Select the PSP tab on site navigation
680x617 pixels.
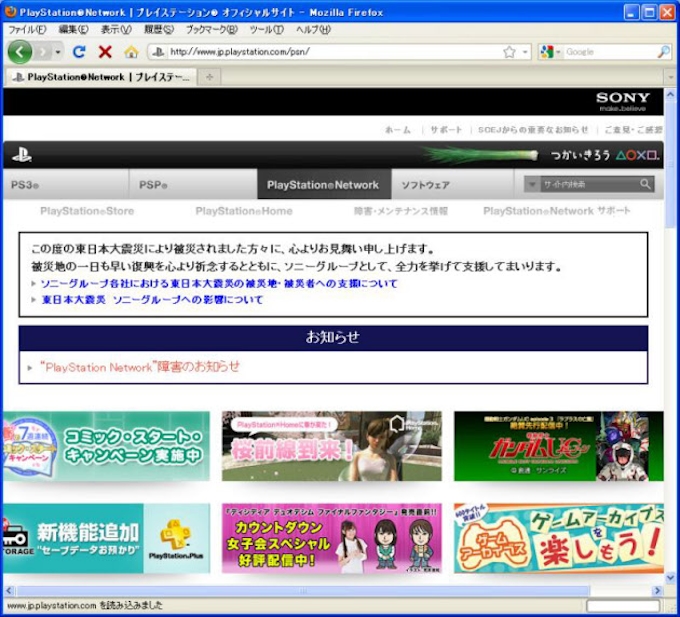(x=153, y=185)
